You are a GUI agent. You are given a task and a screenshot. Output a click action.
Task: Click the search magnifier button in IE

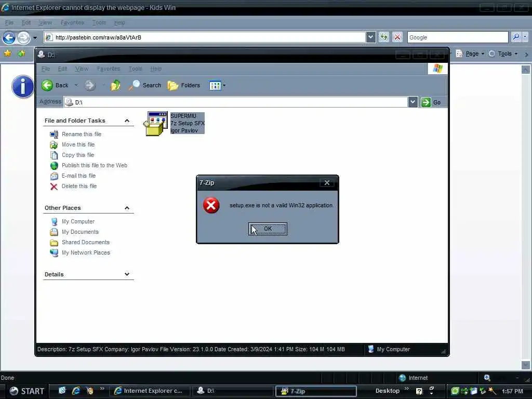pos(516,37)
